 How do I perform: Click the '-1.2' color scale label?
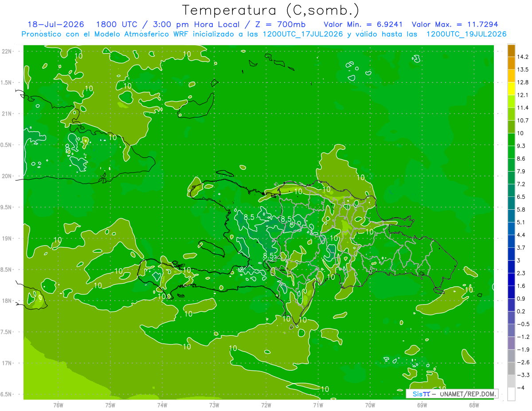(x=523, y=337)
